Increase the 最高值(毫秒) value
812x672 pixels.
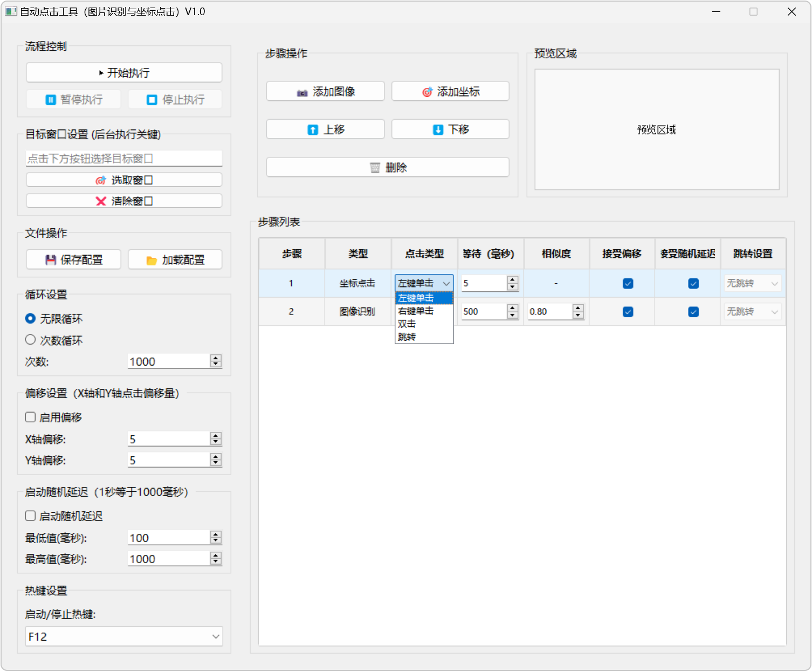(216, 556)
